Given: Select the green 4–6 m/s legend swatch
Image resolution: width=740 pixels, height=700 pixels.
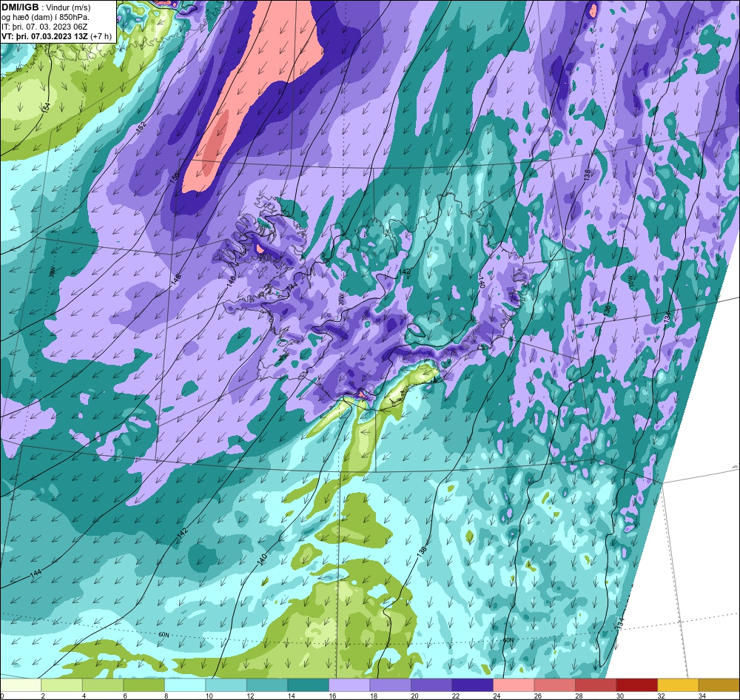Looking at the screenshot, I should [103, 685].
